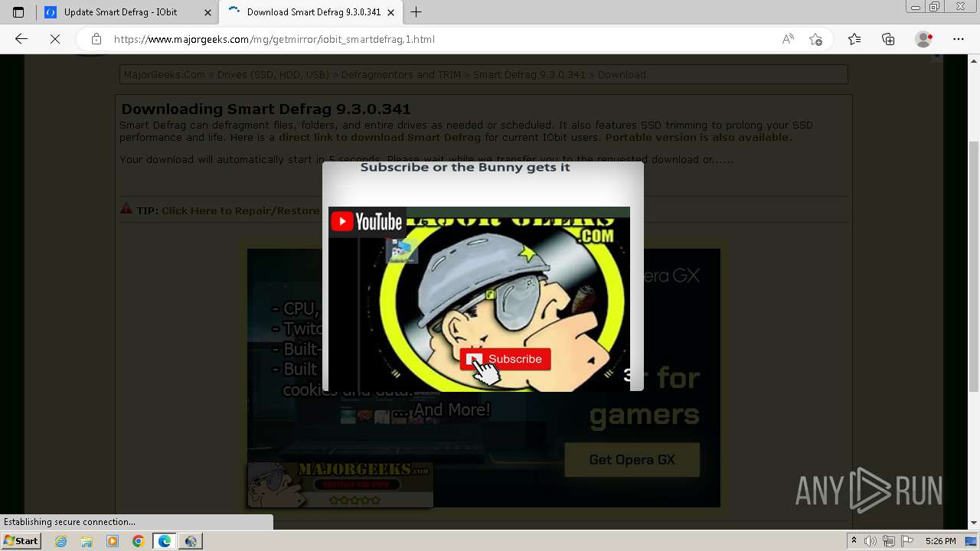Open a new browser tab
Screen dimensions: 980x551
click(416, 12)
